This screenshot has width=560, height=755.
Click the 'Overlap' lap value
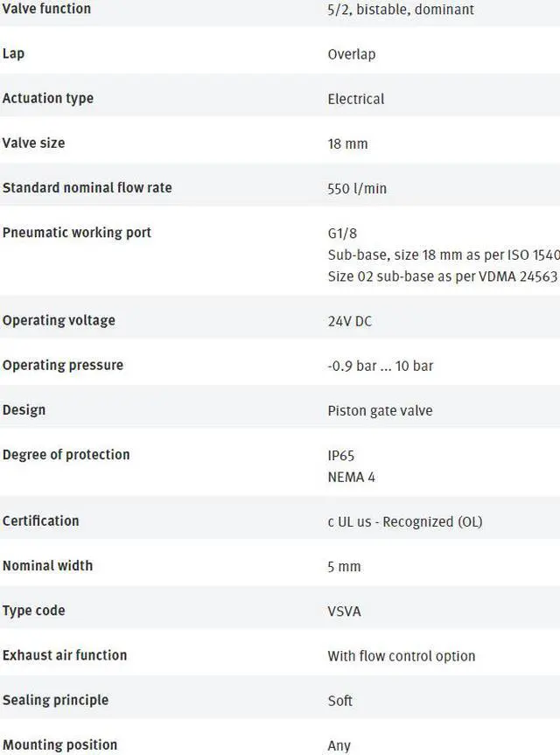(x=351, y=54)
